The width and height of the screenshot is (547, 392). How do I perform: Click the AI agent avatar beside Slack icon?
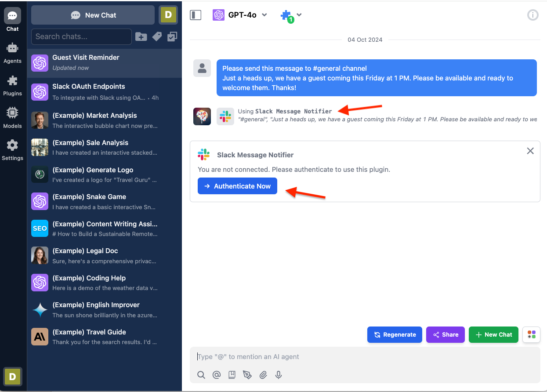coord(202,116)
